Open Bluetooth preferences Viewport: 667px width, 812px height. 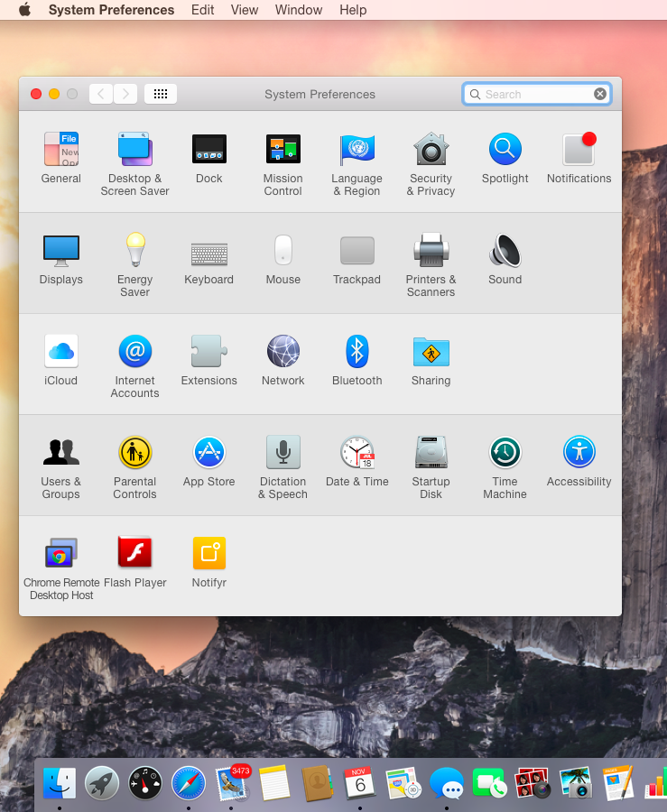[x=357, y=352]
